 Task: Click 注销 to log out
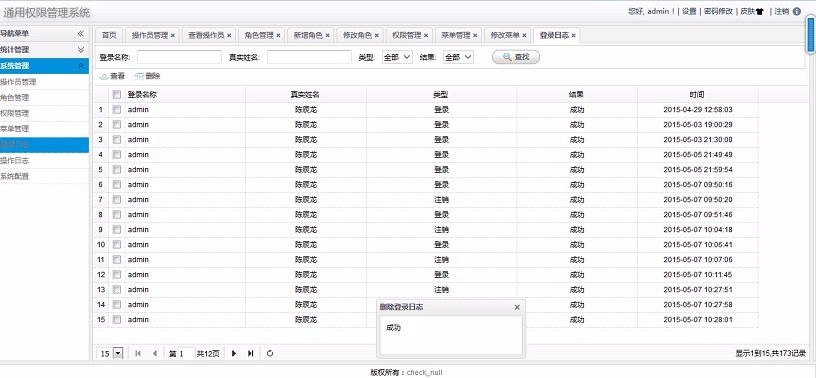click(x=782, y=11)
